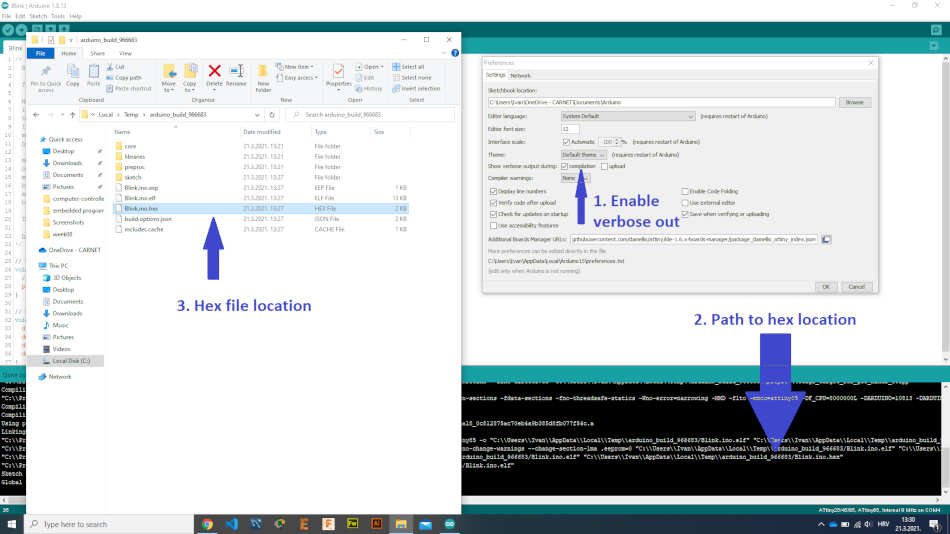Expand the Easy access dropdown
The image size is (950, 534).
297,78
